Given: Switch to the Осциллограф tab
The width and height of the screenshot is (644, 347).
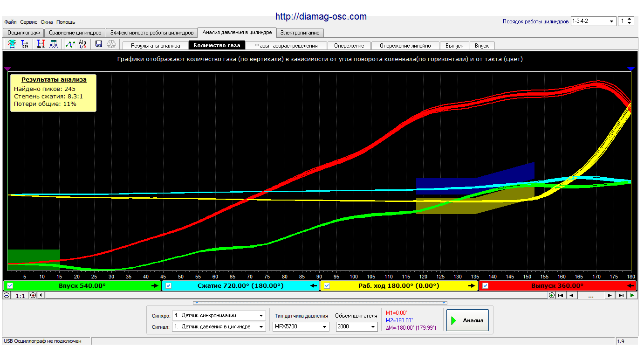Looking at the screenshot, I should [23, 33].
